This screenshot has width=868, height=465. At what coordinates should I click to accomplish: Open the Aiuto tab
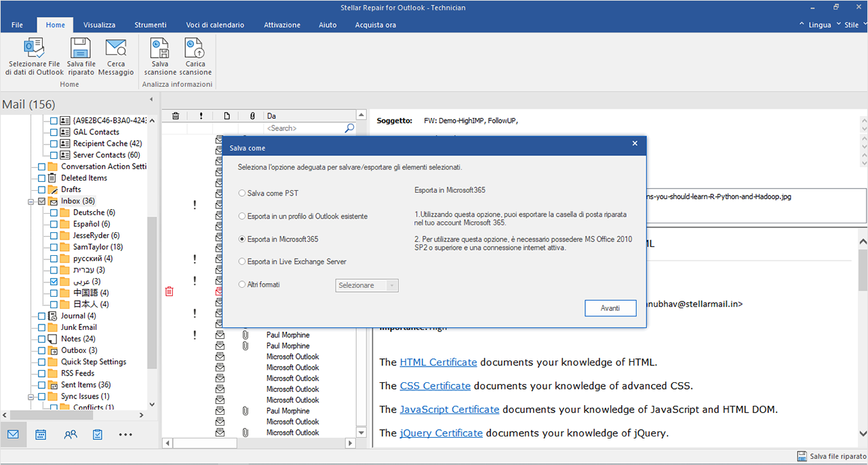click(x=328, y=24)
